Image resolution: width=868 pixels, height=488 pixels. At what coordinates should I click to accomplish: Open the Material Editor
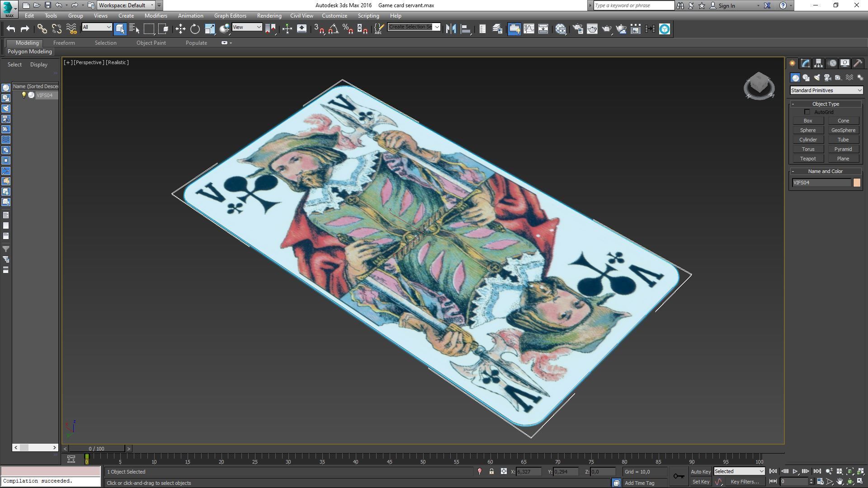(x=561, y=29)
